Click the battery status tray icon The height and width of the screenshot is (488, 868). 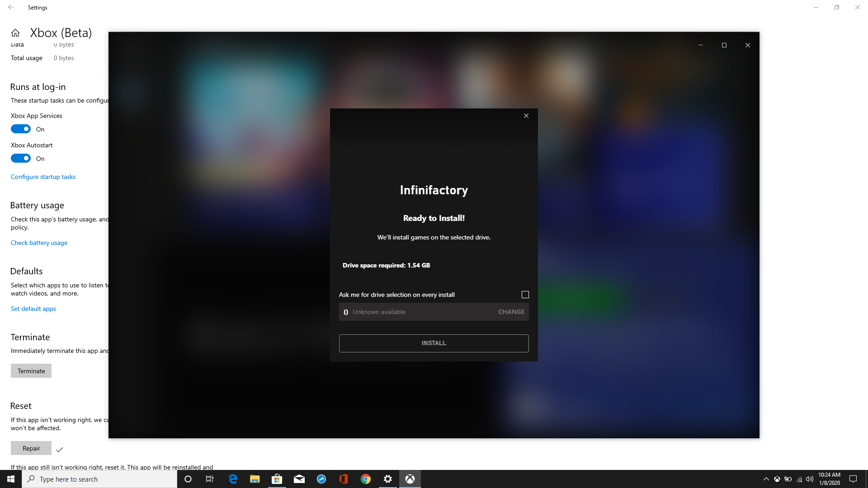[x=788, y=479]
